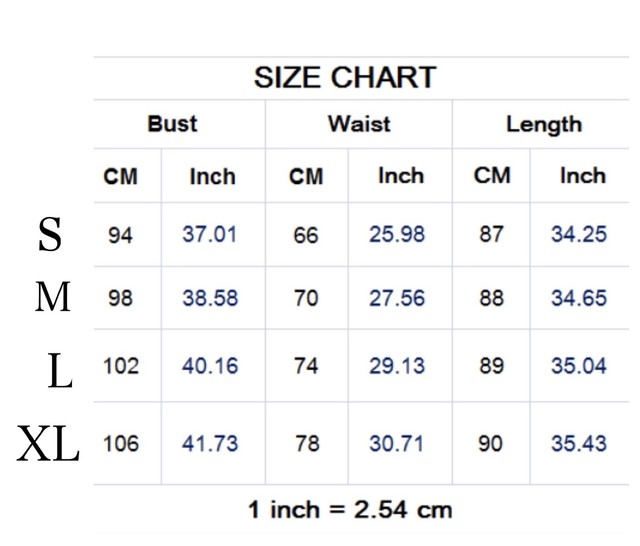The image size is (640, 546).
Task: Click bust cm value 106
Action: click(x=121, y=444)
